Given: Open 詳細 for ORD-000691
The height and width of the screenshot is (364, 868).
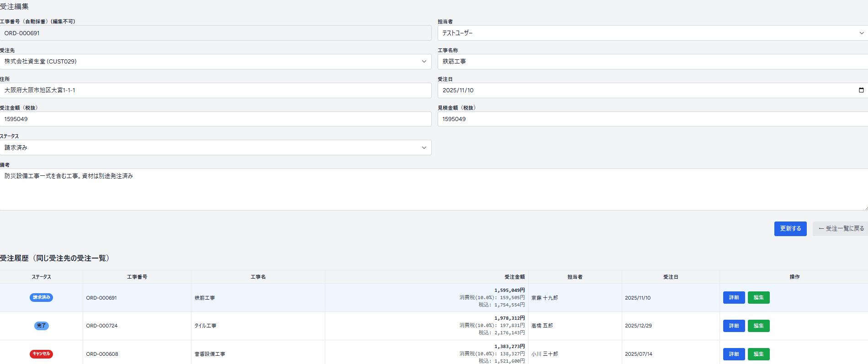Looking at the screenshot, I should click(734, 297).
